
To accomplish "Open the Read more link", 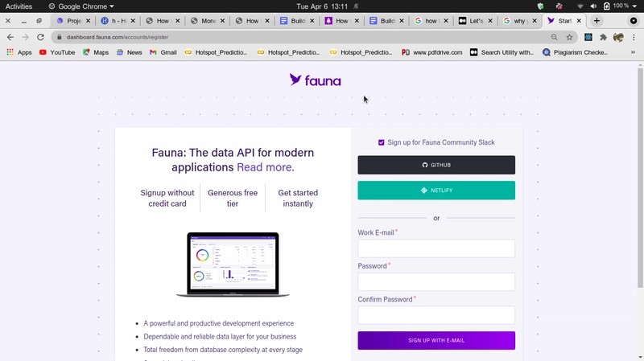I will (266, 167).
